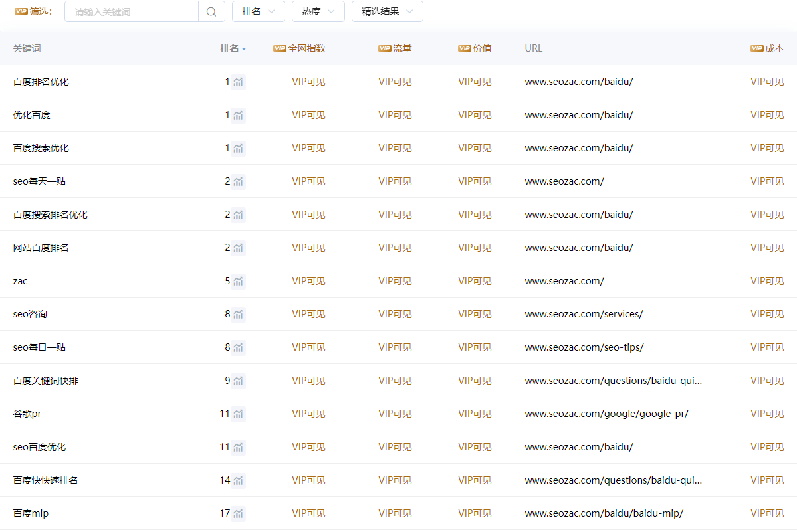Open truncated URL for 百度关键词快排 row
This screenshot has height=532, width=797.
613,381
